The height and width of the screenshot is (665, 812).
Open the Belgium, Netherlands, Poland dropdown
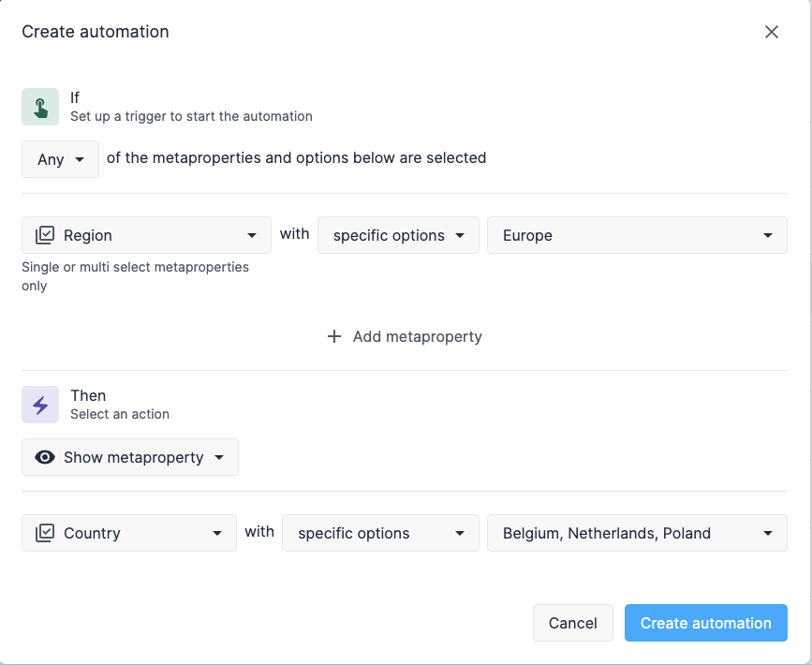pos(637,533)
